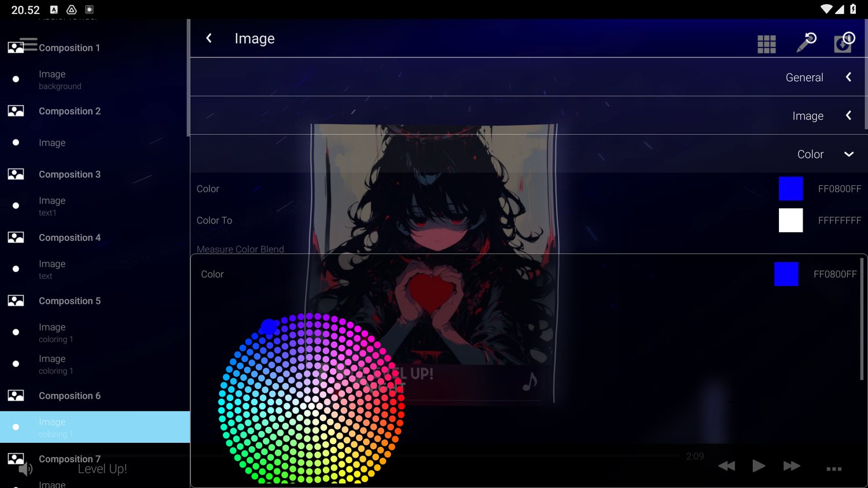The width and height of the screenshot is (868, 488).
Task: Pick a color from the dotted color wheel
Action: 311,398
